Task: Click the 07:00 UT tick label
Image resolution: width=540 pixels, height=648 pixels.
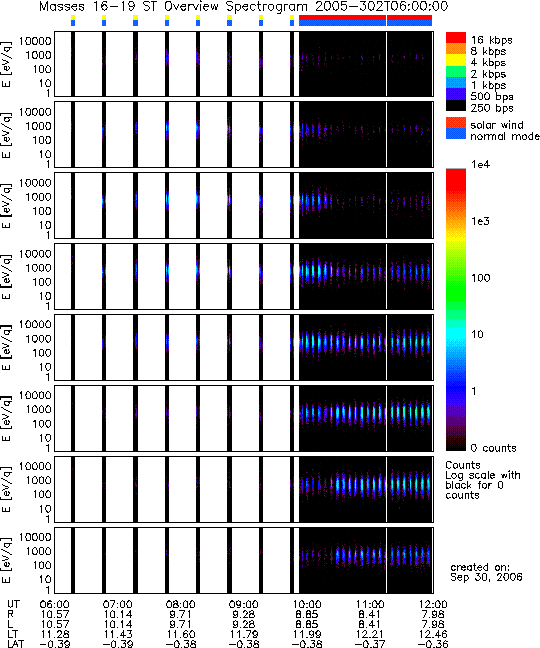Action: tap(117, 604)
